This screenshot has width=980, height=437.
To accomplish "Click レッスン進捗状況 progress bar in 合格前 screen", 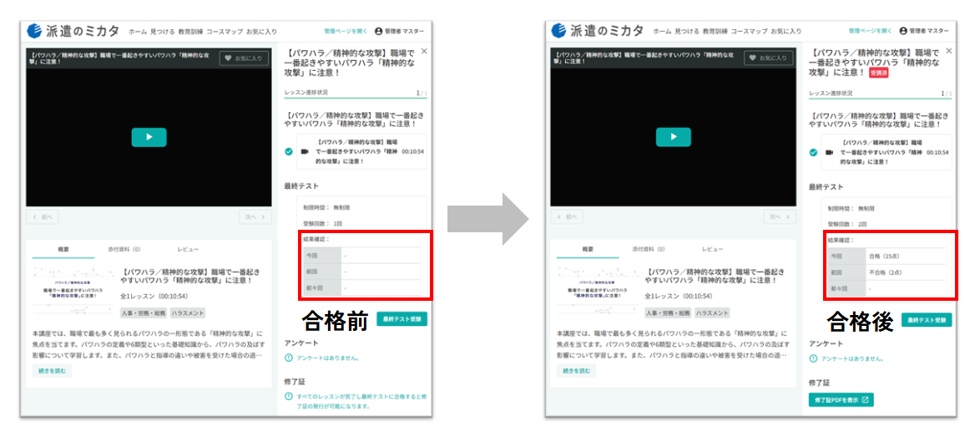I will click(x=356, y=98).
